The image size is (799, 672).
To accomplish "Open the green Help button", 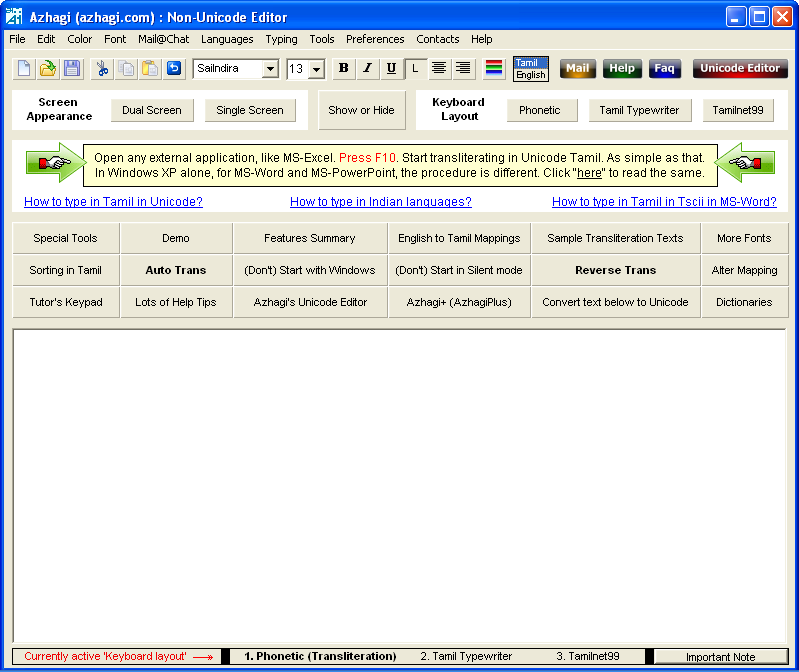I will point(622,68).
